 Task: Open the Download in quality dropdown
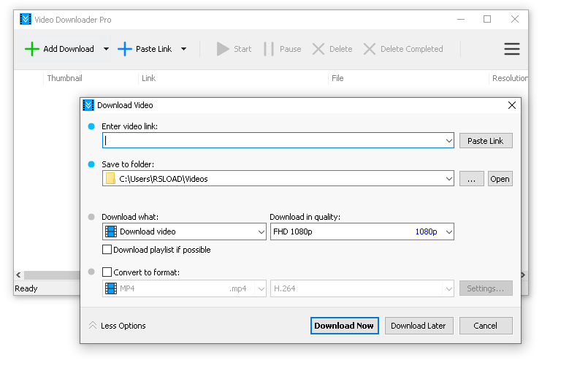click(448, 231)
